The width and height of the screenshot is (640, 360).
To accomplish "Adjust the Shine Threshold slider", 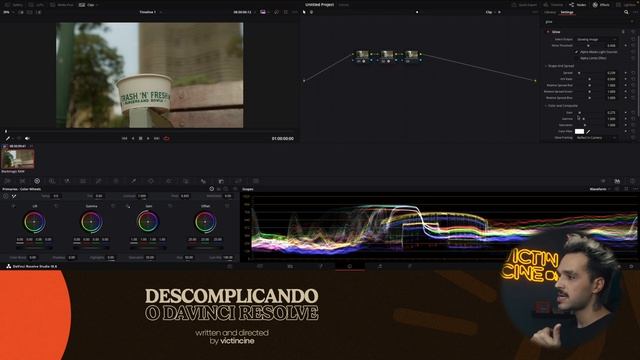I will pyautogui.click(x=589, y=45).
